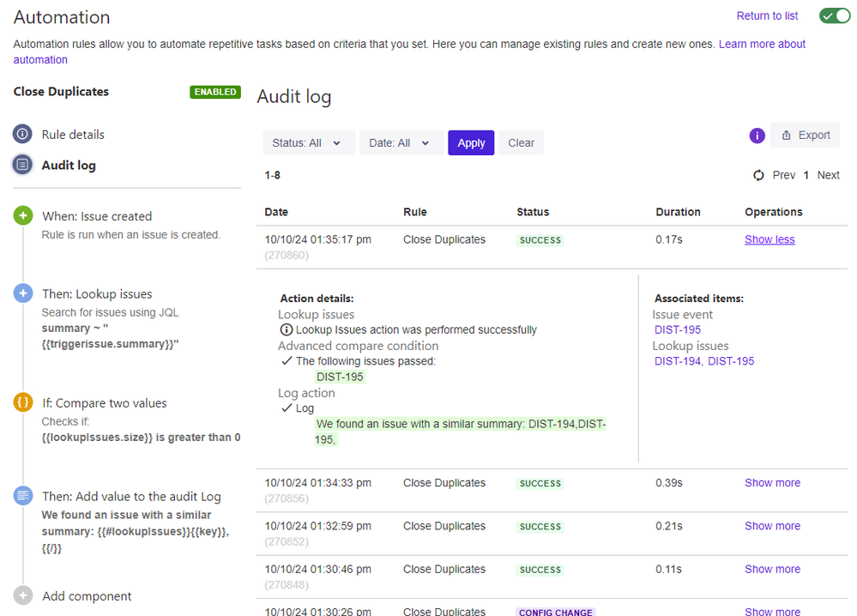Click the grey Add component plus icon
Viewport: 857px width, 616px height.
point(23,595)
